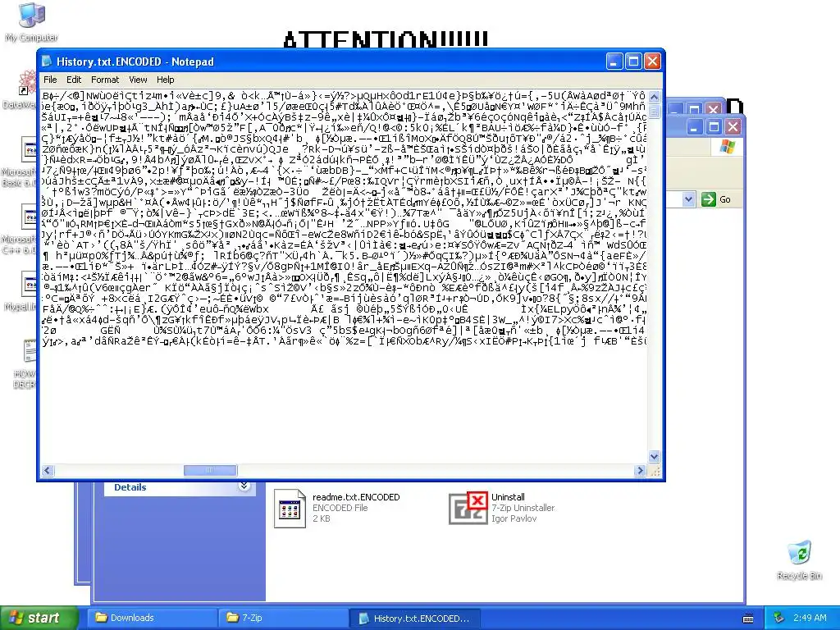Viewport: 840px width, 630px height.
Task: Switch to 7-Zip taskbar button
Action: (x=283, y=618)
